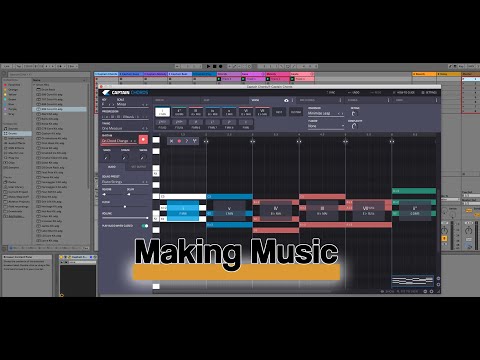Adjust the Complexity knob
Image resolution: width=480 pixels, height=360 pixels.
point(354,126)
